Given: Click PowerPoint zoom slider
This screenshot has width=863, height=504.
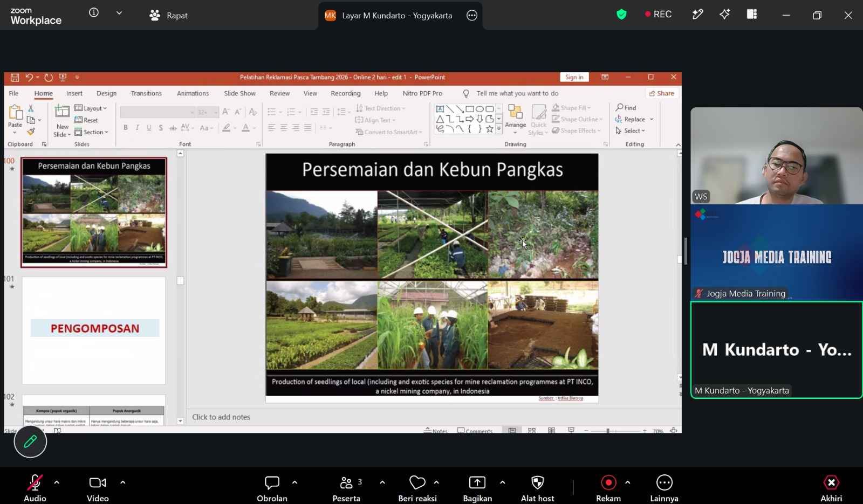Looking at the screenshot, I should click(x=615, y=431).
